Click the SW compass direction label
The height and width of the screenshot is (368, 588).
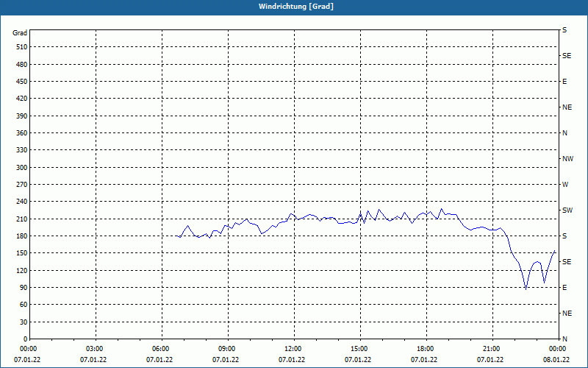pyautogui.click(x=567, y=210)
